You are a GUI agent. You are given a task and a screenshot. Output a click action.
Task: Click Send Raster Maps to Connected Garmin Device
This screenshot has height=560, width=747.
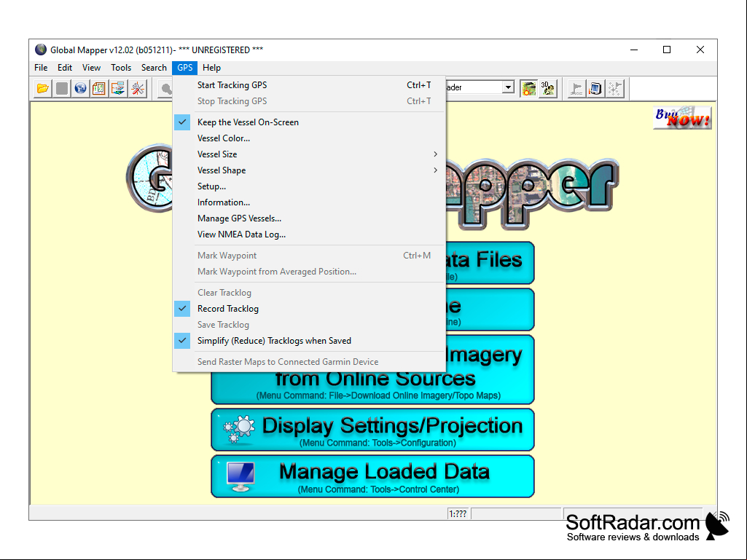[309, 362]
